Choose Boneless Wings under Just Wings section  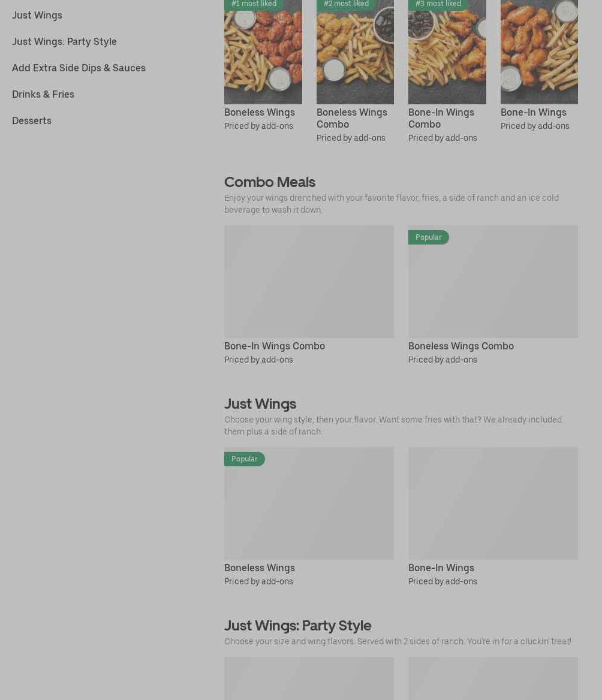[x=260, y=568]
